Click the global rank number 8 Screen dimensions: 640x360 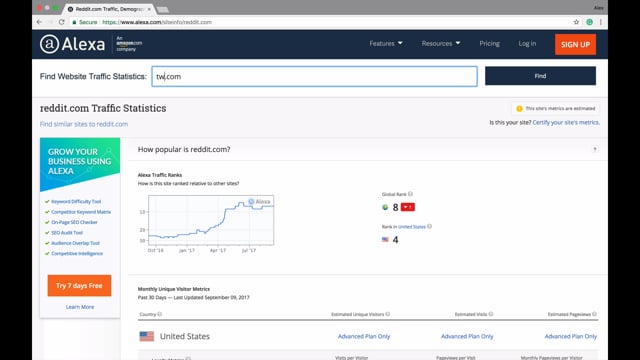[395, 207]
